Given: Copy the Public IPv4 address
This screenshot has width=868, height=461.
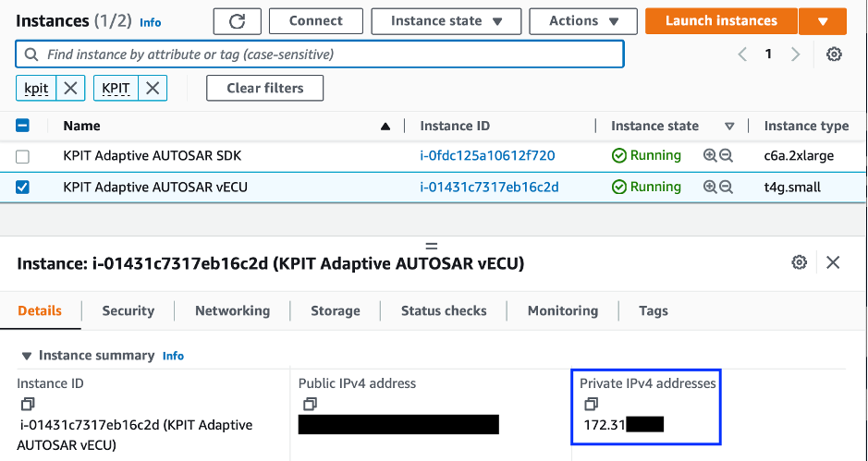Looking at the screenshot, I should pos(310,404).
